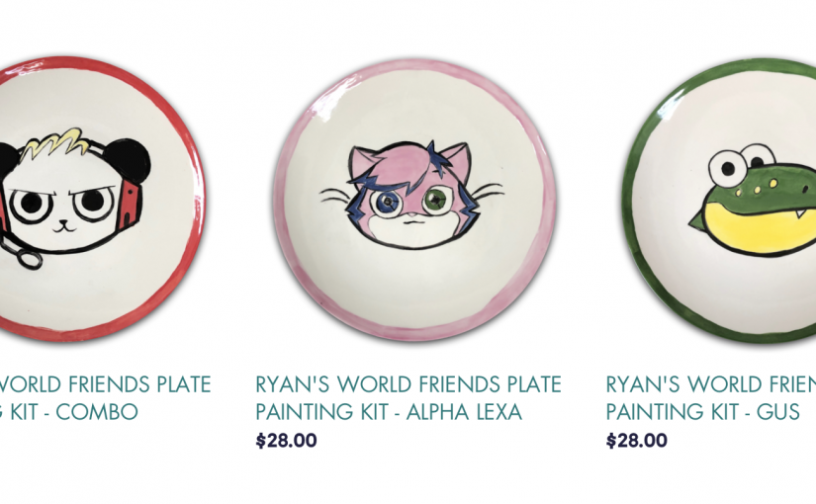Open the Gus gator plate image

coord(718,202)
